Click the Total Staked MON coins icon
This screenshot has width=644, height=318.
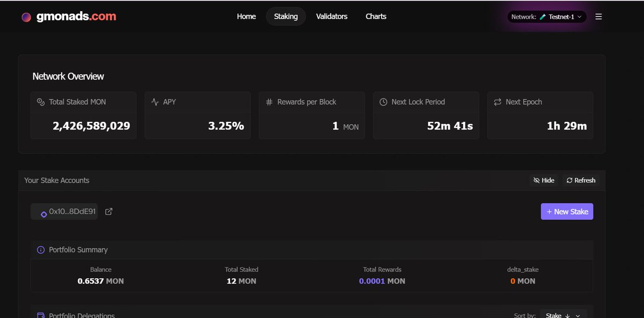40,102
